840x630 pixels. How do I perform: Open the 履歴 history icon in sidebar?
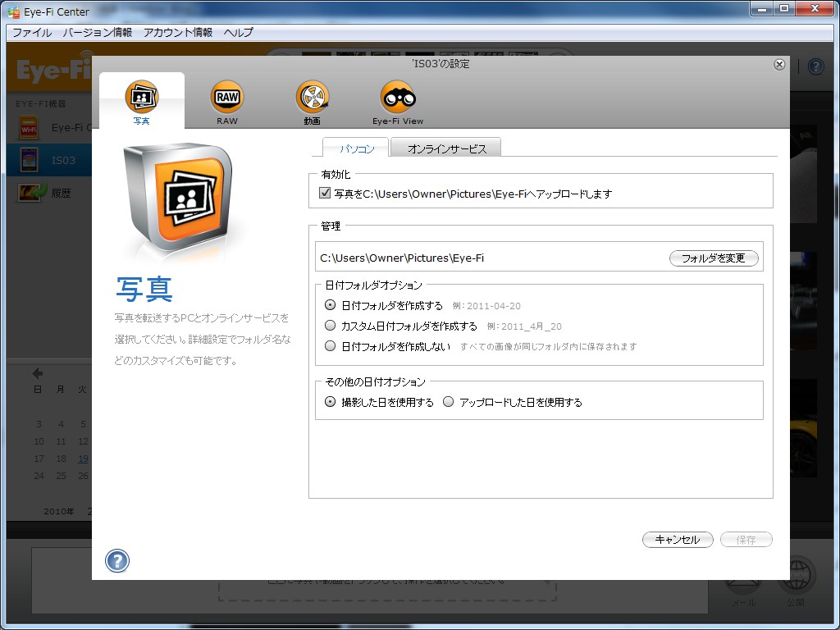point(32,192)
